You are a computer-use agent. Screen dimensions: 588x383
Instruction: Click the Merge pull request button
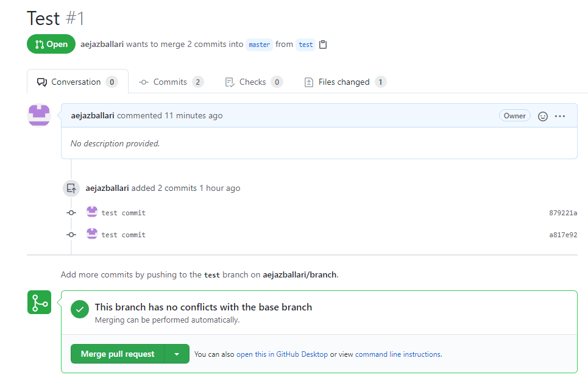(118, 354)
